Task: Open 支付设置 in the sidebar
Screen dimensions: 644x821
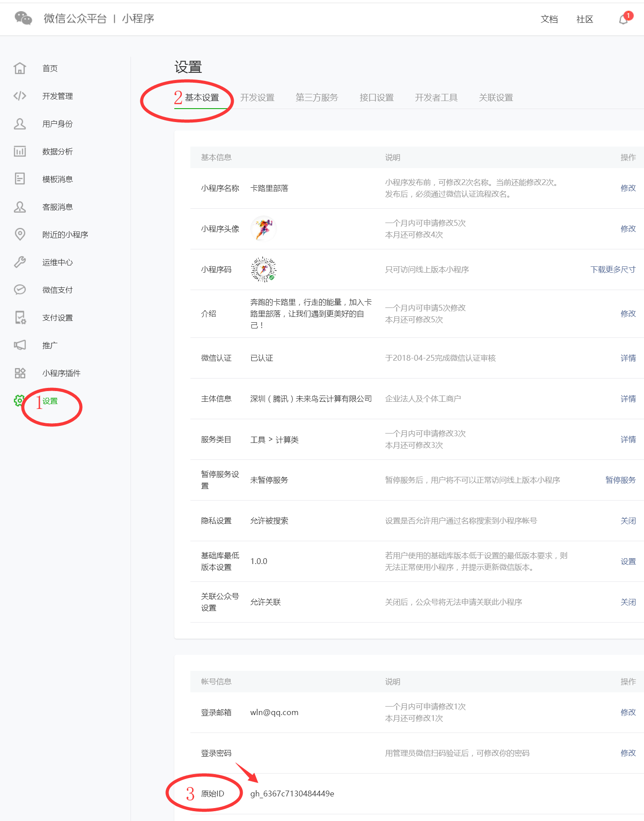Action: point(57,318)
